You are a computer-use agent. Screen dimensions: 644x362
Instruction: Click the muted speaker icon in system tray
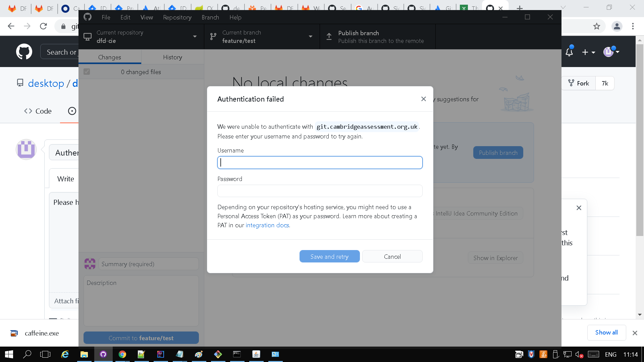[x=579, y=354]
